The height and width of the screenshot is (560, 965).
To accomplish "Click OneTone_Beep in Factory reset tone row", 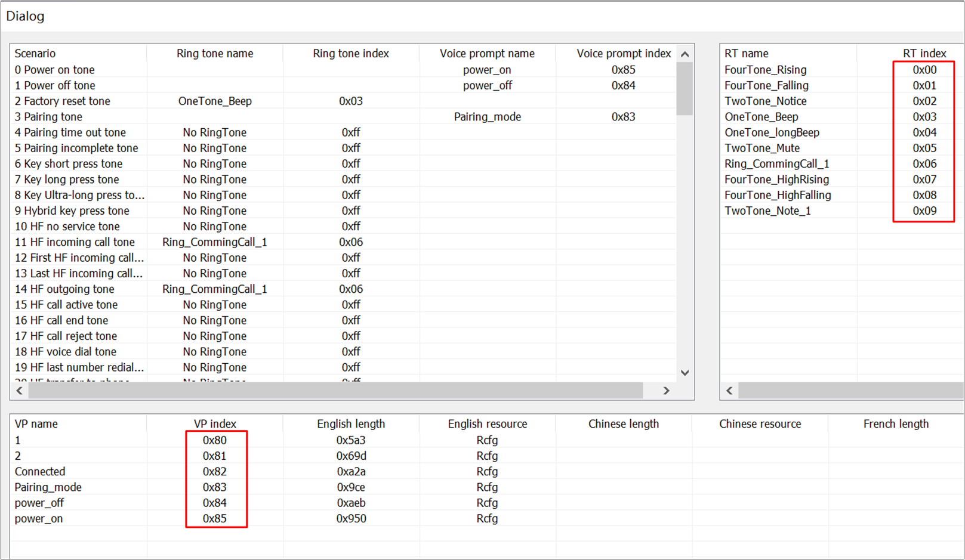I will [x=215, y=101].
